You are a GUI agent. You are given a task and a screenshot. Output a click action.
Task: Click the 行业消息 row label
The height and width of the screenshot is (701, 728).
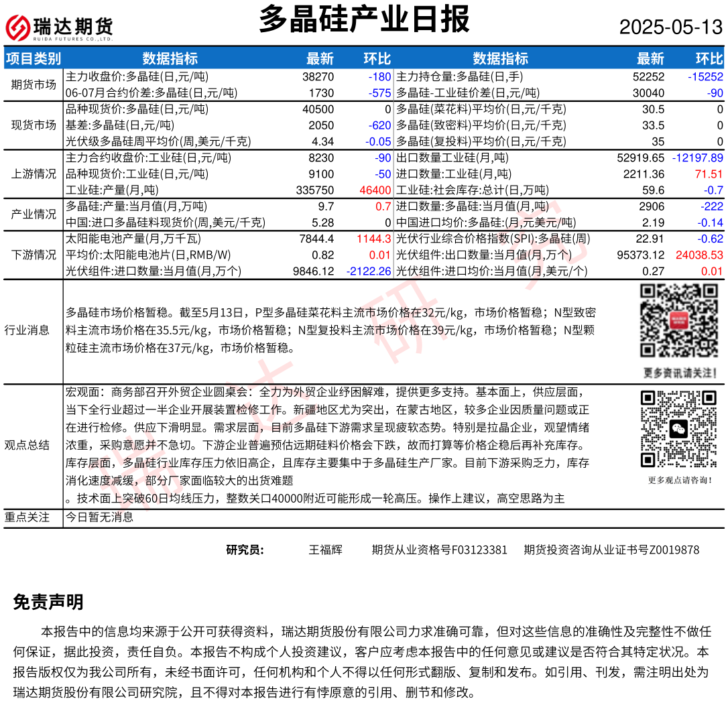[x=27, y=330]
